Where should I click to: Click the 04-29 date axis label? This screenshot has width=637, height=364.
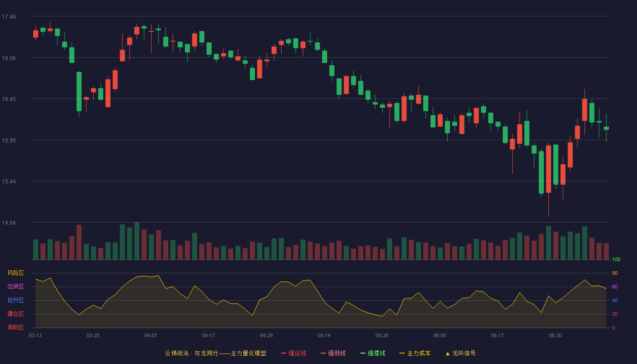(266, 335)
